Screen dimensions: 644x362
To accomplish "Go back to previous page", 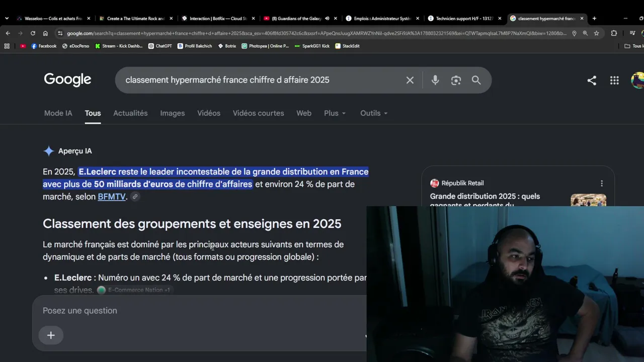I will [8, 33].
